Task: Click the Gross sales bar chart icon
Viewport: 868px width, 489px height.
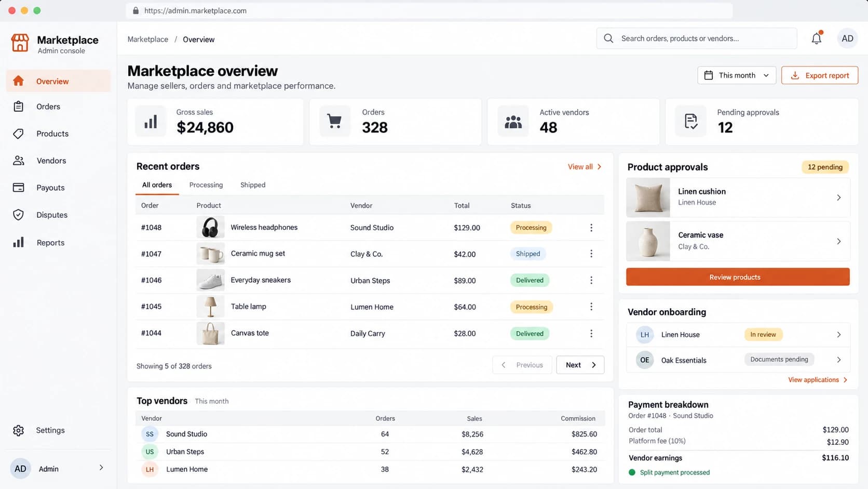Action: (x=151, y=122)
